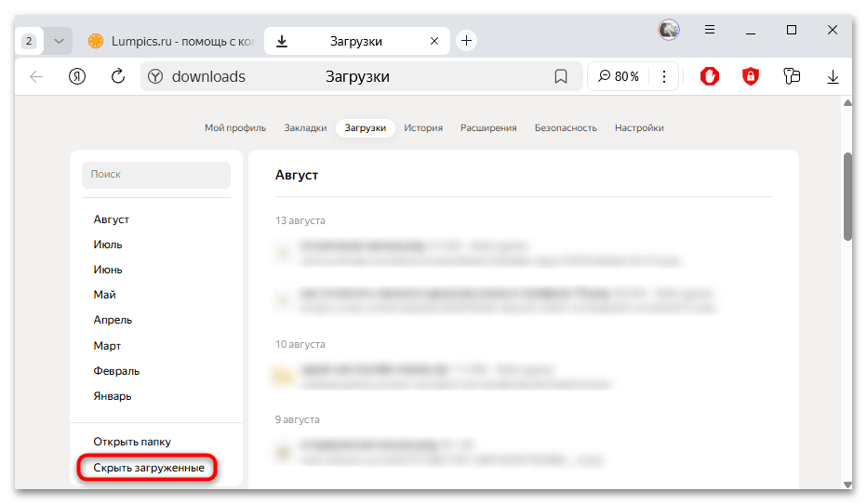Viewport: 867px width, 504px height.
Task: Open the extensions panel icon
Action: 792,77
